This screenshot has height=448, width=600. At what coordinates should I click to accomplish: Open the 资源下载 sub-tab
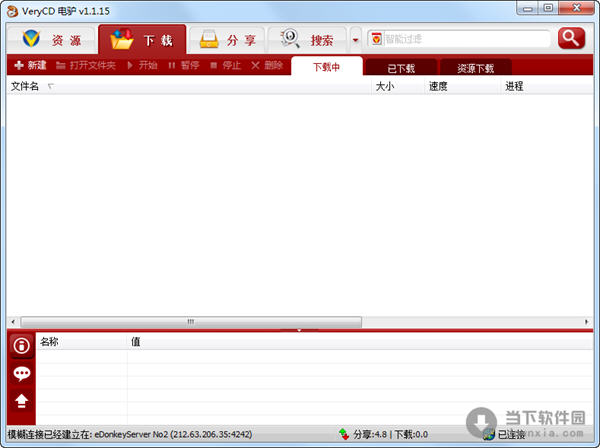pyautogui.click(x=476, y=68)
